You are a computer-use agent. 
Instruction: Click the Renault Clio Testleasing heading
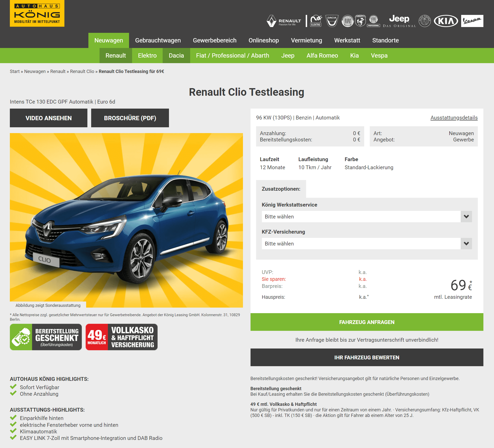(246, 92)
